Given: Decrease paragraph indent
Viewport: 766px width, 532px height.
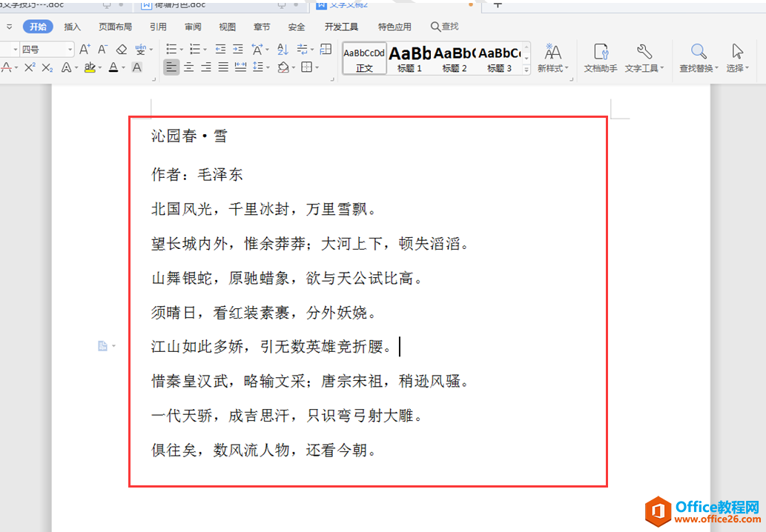Looking at the screenshot, I should (x=221, y=50).
